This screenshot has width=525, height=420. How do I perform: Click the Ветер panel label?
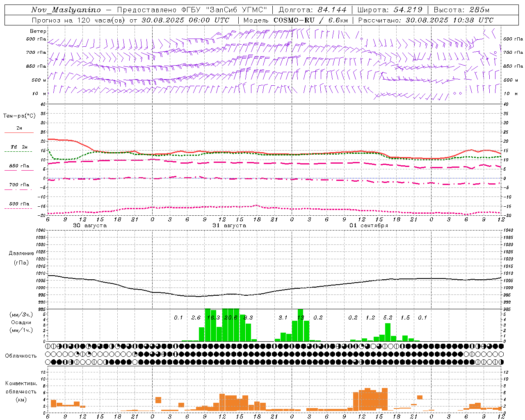tap(38, 31)
